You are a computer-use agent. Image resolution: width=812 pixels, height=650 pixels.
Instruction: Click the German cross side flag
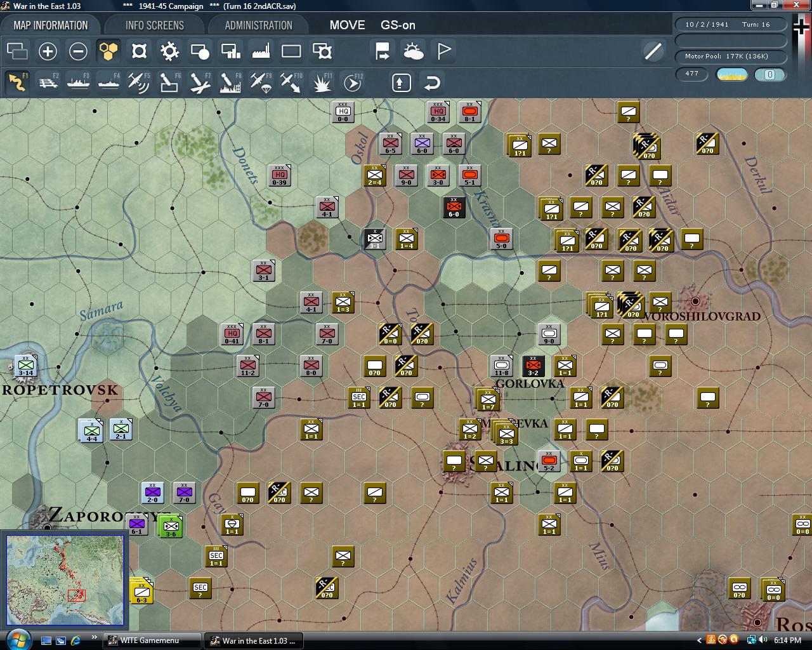[x=801, y=26]
